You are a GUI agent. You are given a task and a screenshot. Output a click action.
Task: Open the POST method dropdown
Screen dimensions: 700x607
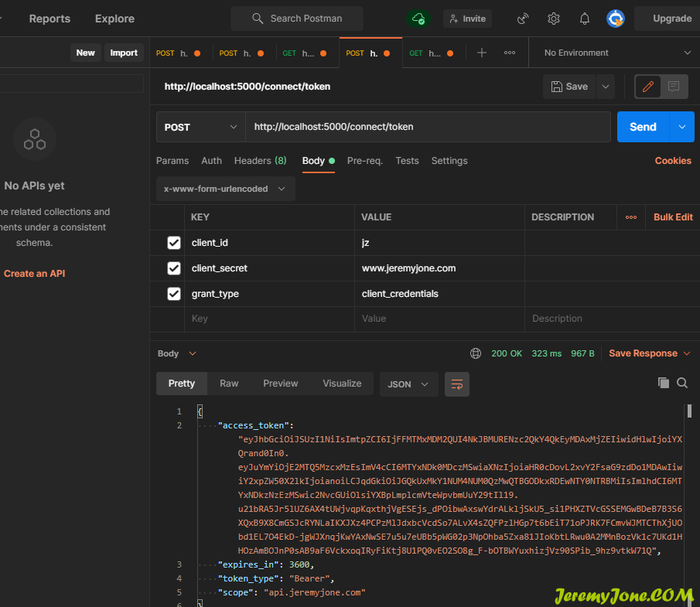click(x=201, y=128)
